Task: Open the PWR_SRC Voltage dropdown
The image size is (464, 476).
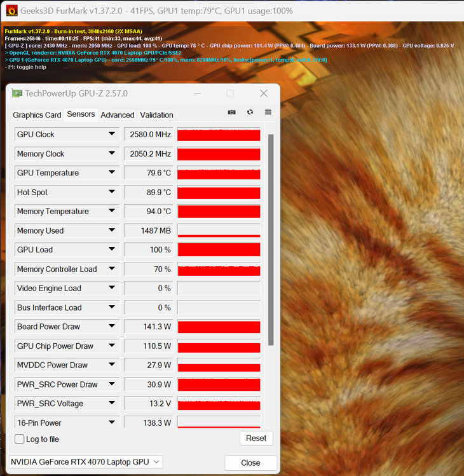Action: click(x=112, y=403)
